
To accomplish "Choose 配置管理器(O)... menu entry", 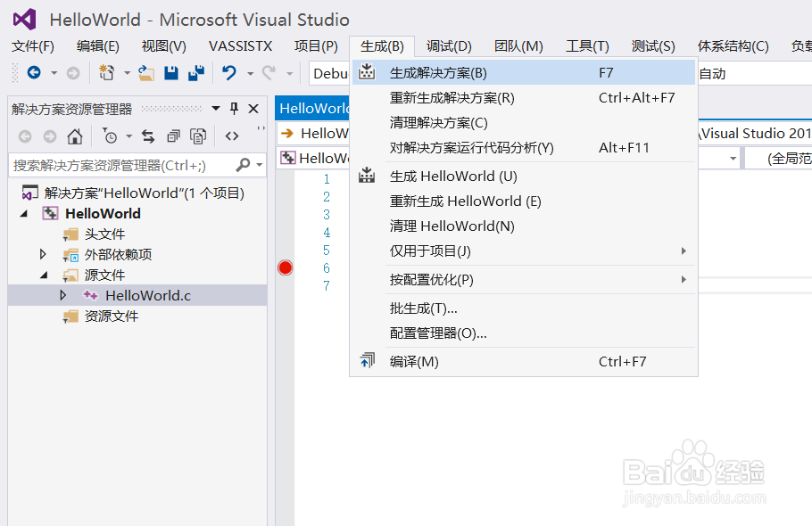I will click(x=525, y=333).
